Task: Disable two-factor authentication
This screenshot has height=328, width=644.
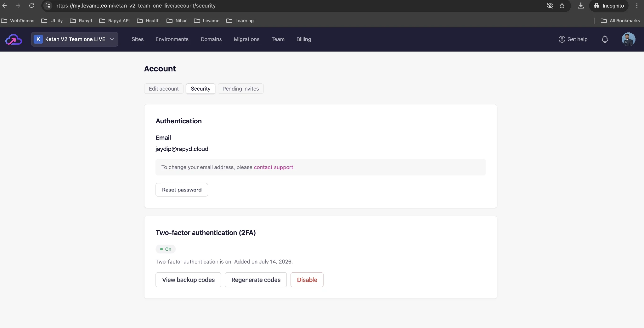Action: pyautogui.click(x=307, y=280)
